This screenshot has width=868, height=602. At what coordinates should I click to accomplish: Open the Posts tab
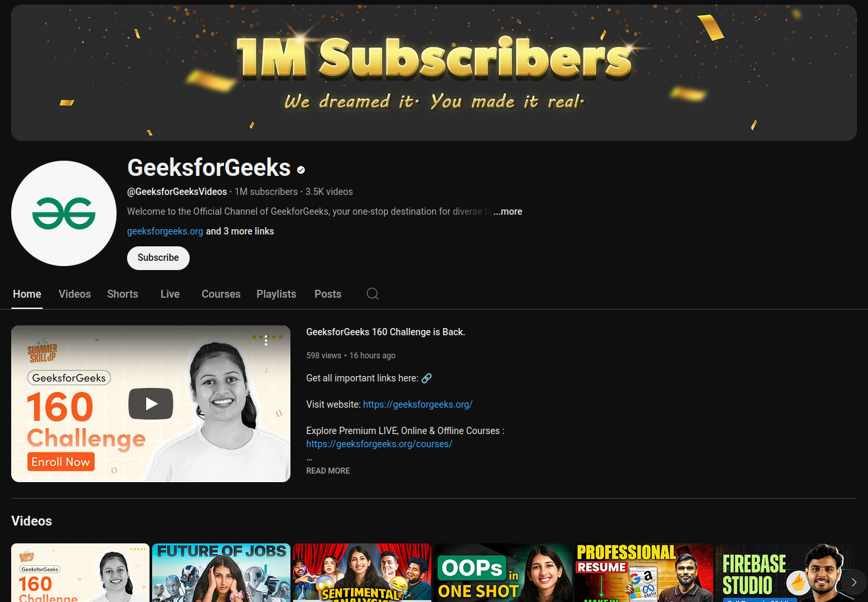(328, 294)
